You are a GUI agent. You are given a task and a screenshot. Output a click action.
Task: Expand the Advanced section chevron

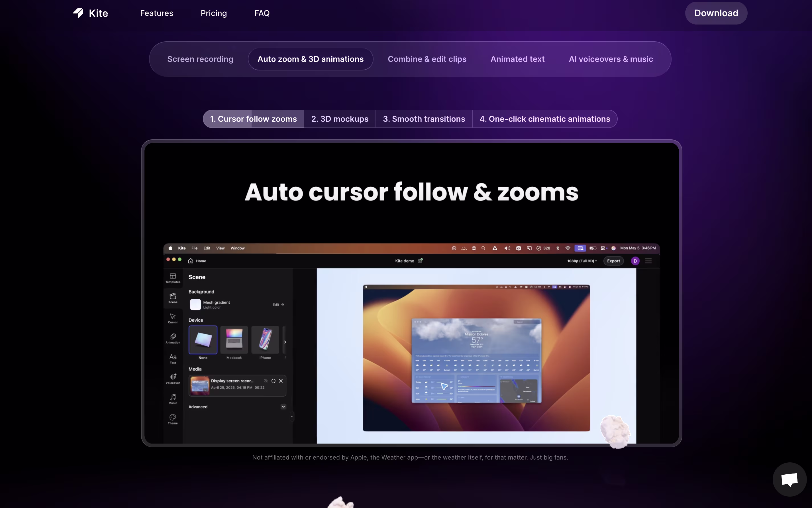tap(283, 407)
